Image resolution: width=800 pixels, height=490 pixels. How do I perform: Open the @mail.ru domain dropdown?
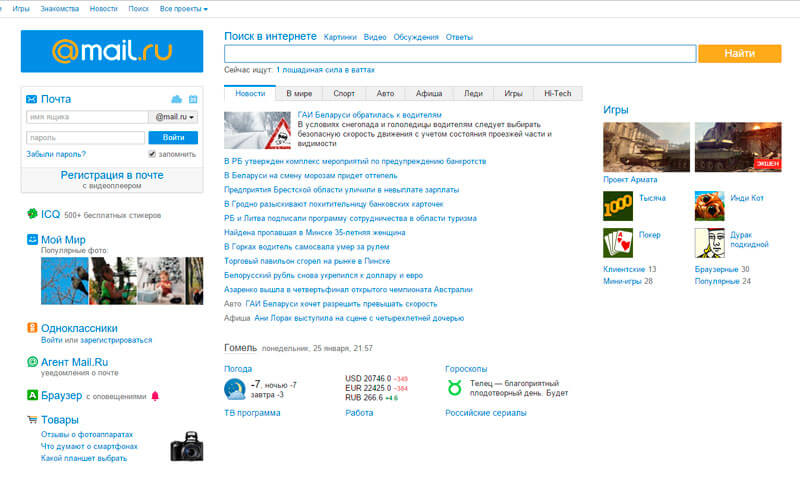point(173,117)
